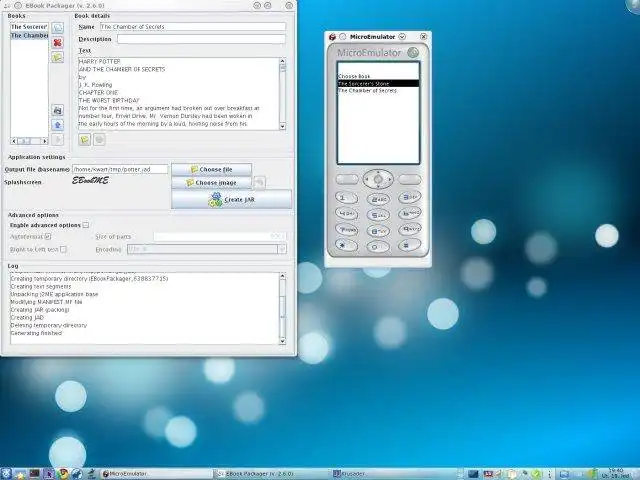Click the Log area scroll up arrow
Viewport: 640px width, 480px height.
[x=282, y=276]
